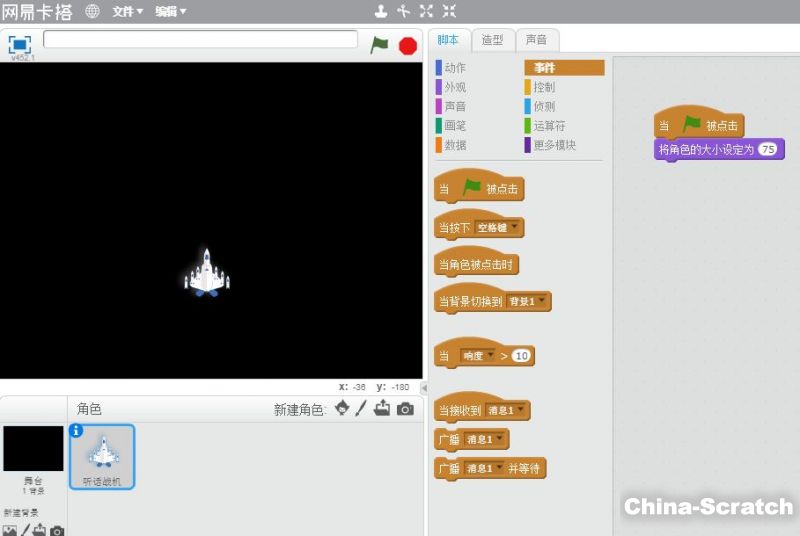
Task: Select the stamp duplicate tool
Action: pos(380,11)
